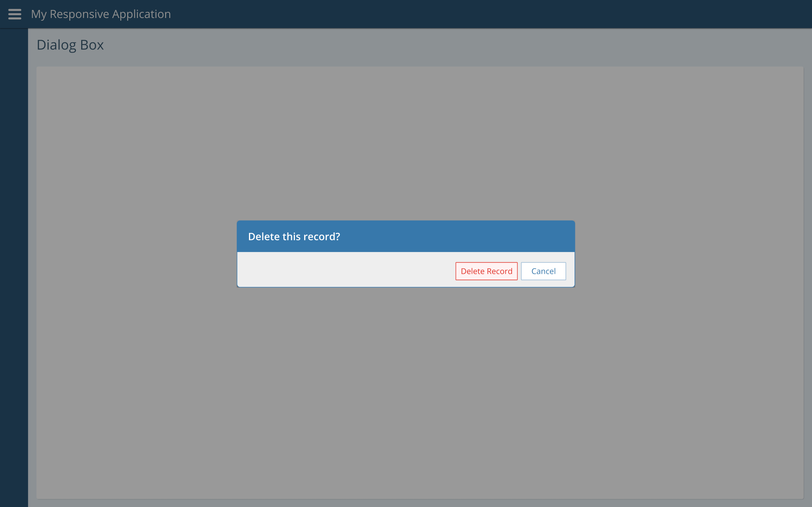This screenshot has width=812, height=507.
Task: Click the My Responsive Application title
Action: [101, 14]
